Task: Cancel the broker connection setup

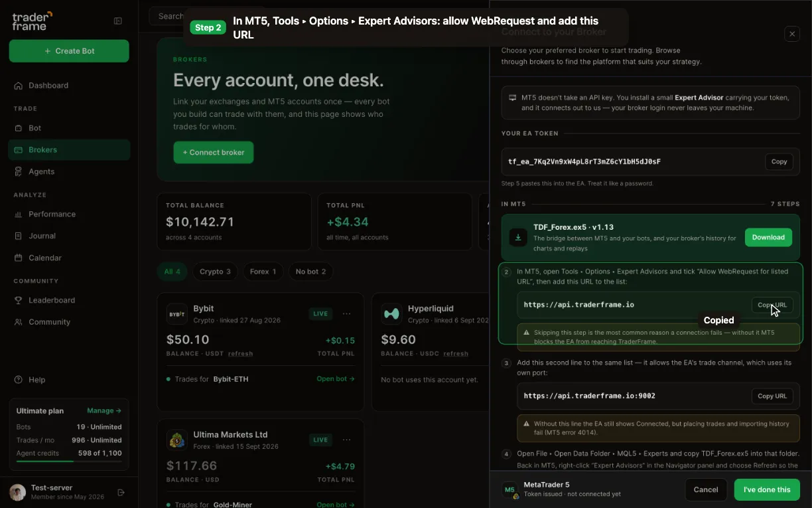Action: [x=706, y=489]
